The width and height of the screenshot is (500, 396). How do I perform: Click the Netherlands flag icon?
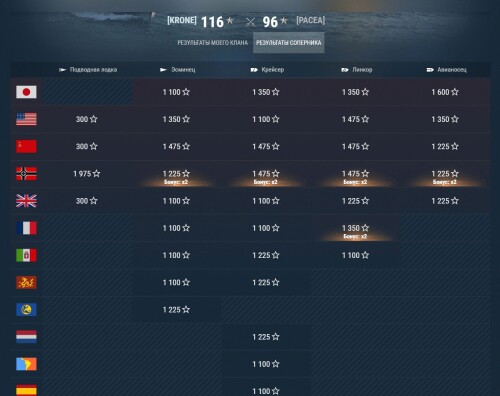(26, 337)
